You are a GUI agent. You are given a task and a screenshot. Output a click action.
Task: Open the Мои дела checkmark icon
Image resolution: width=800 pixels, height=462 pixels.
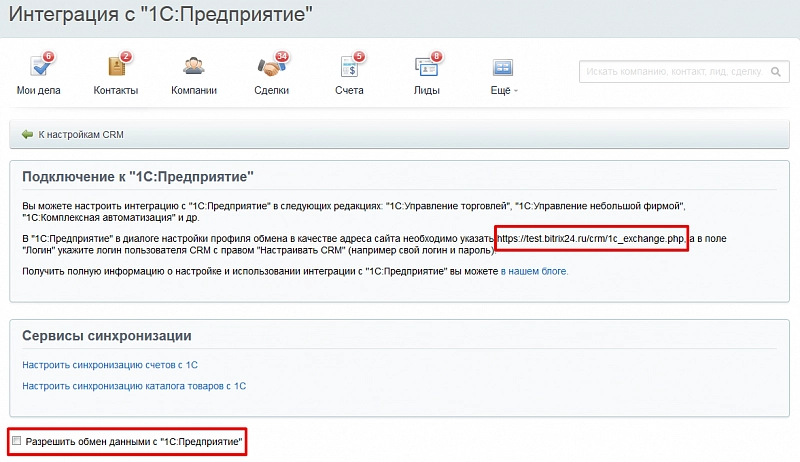39,66
